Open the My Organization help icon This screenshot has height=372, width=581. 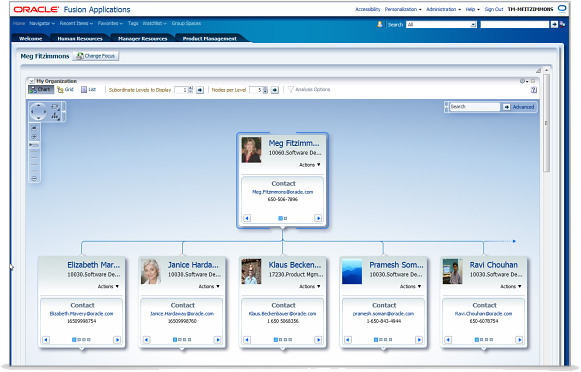click(x=534, y=90)
